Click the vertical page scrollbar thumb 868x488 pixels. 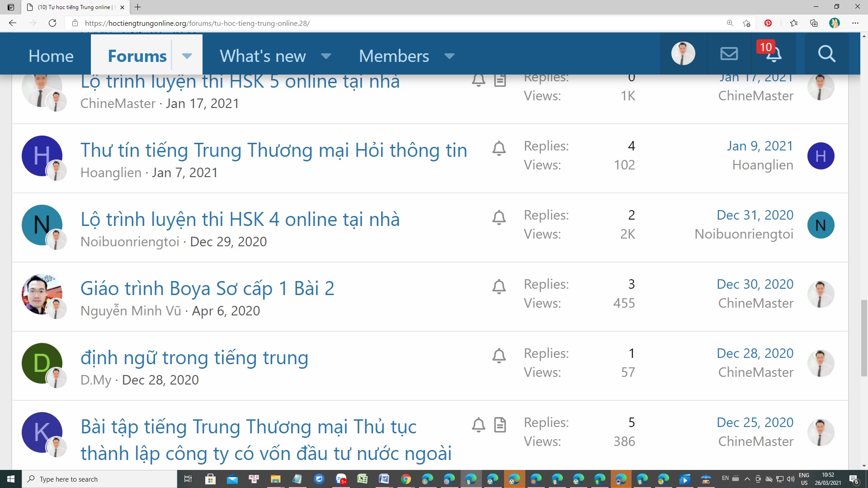(864, 338)
